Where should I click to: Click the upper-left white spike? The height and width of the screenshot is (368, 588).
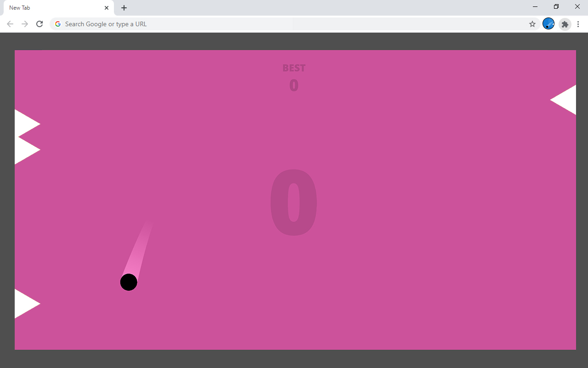point(23,123)
